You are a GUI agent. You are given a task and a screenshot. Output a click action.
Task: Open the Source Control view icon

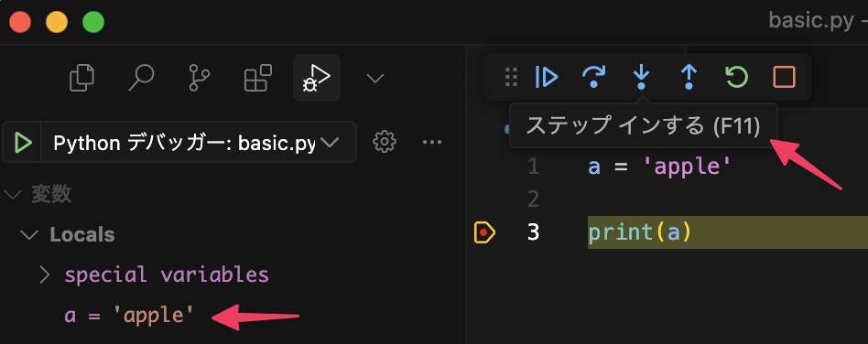pos(200,78)
